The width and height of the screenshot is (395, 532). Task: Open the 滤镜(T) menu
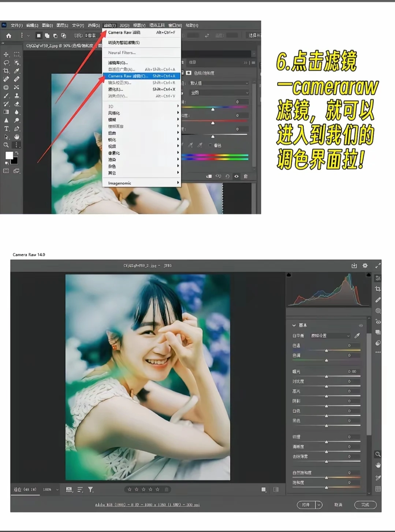pyautogui.click(x=109, y=25)
